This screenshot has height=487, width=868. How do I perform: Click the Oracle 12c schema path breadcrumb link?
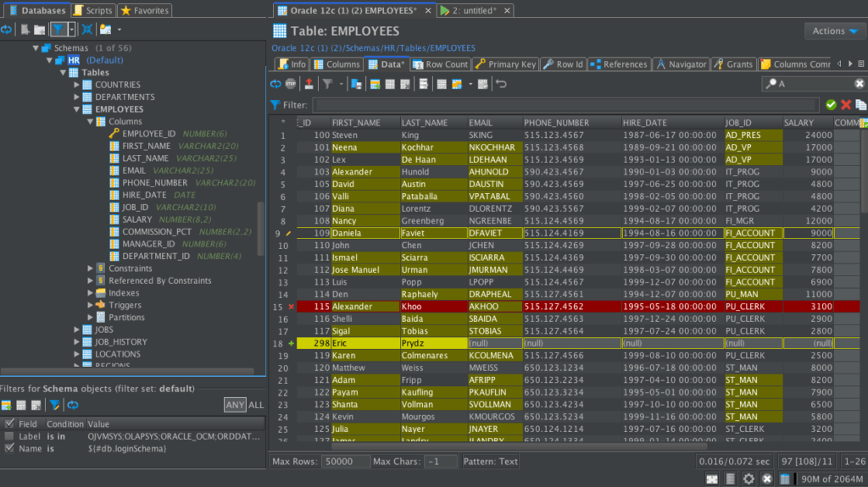373,48
